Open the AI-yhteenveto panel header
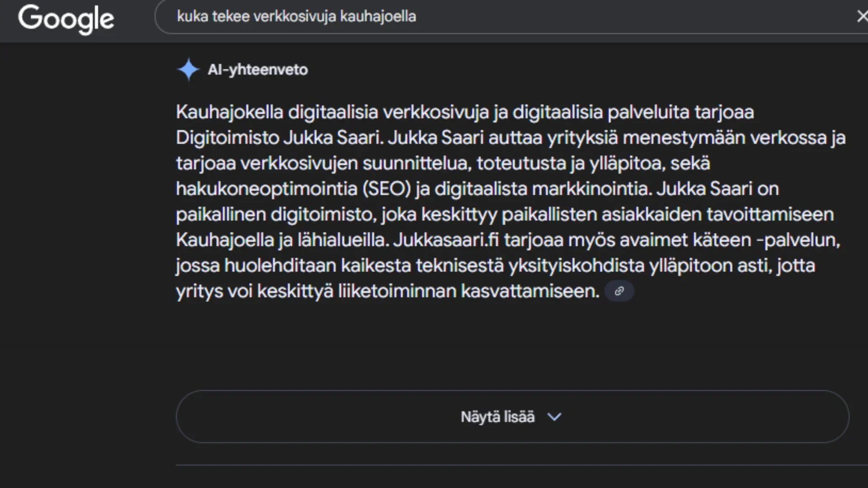The width and height of the screenshot is (868, 488). (242, 70)
